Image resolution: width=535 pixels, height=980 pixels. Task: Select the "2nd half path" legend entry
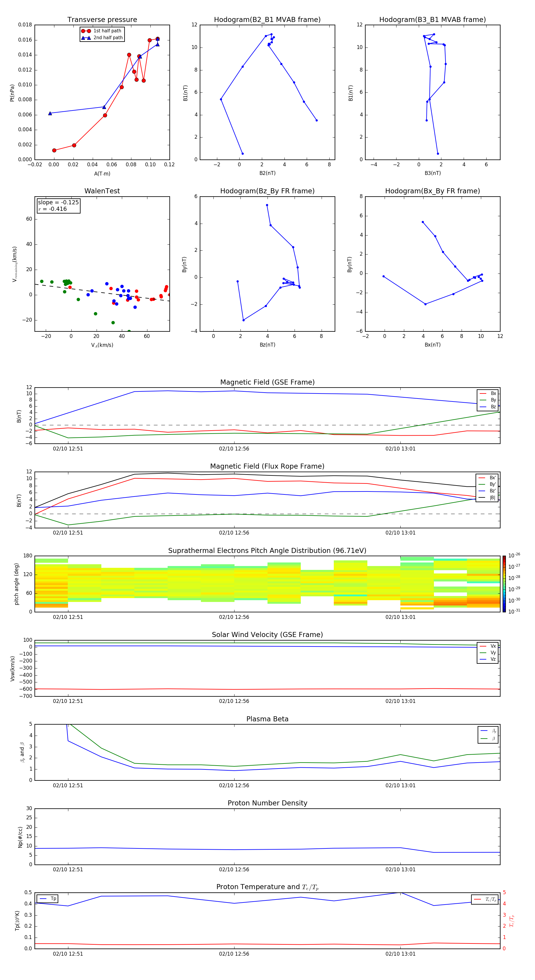[x=102, y=38]
